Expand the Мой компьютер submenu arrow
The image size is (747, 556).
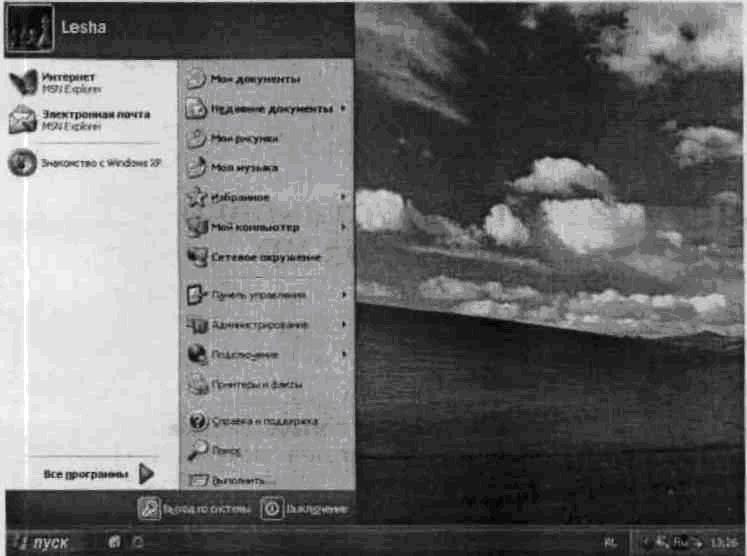point(343,227)
